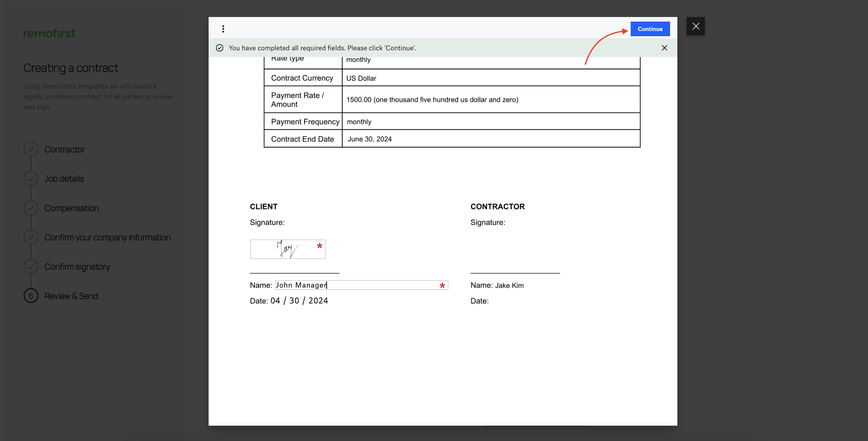Open the Compensation step

point(72,208)
